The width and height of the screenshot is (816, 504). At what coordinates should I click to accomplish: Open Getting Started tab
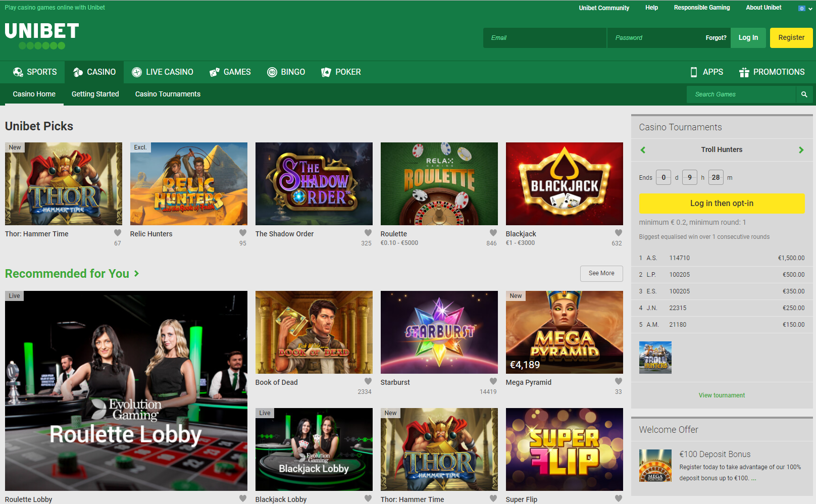pyautogui.click(x=95, y=94)
